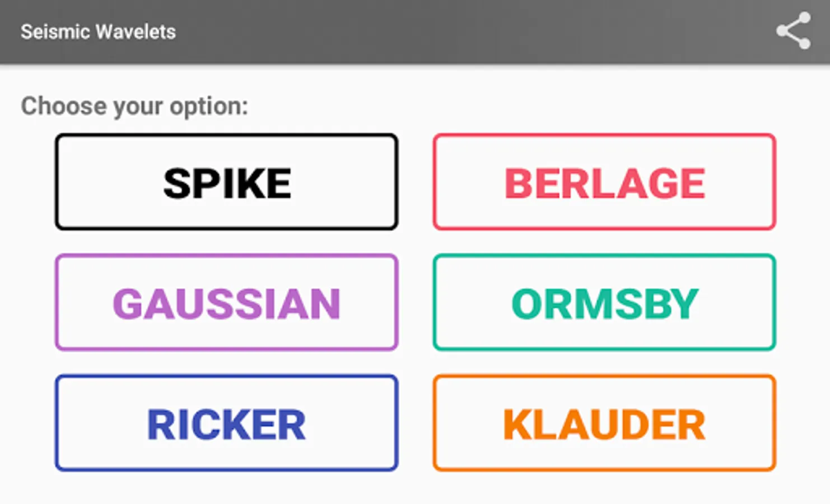Click the black-bordered SPIKE box

pos(227,182)
